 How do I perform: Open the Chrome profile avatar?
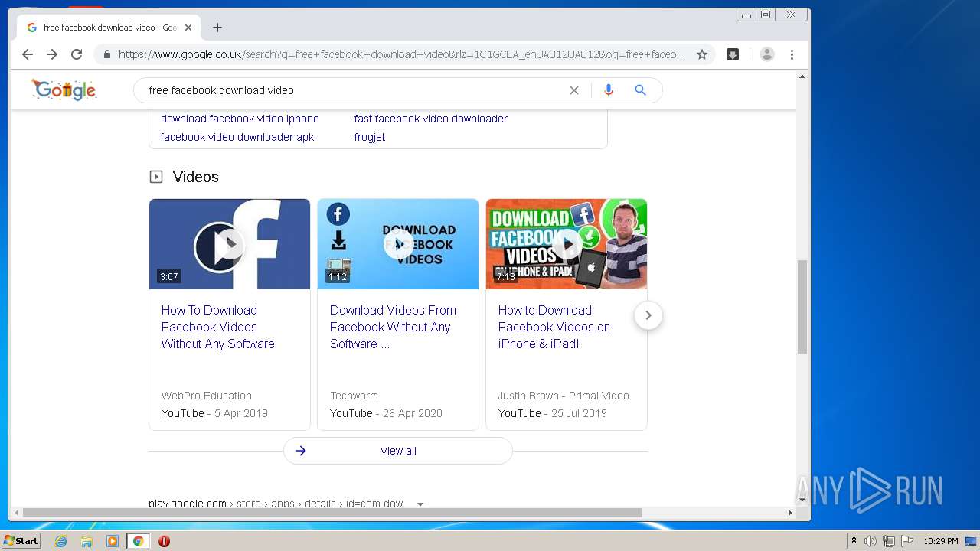point(767,54)
